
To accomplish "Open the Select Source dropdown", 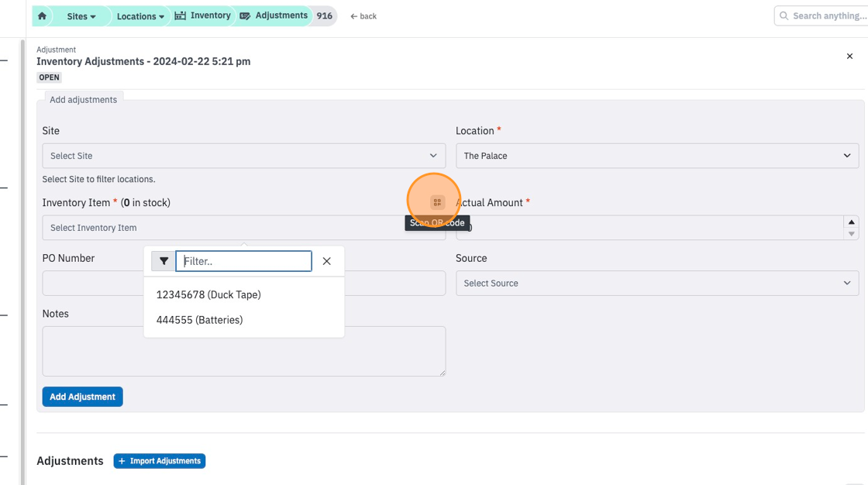I will tap(657, 283).
